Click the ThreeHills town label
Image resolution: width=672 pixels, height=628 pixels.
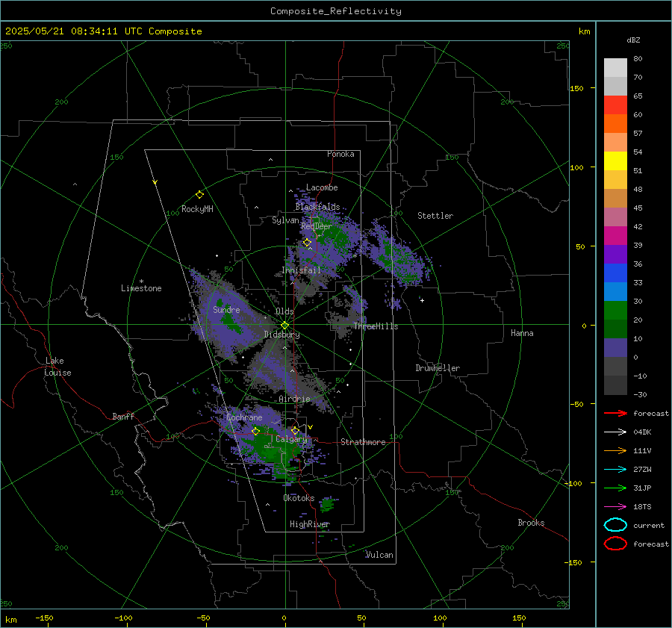(376, 326)
